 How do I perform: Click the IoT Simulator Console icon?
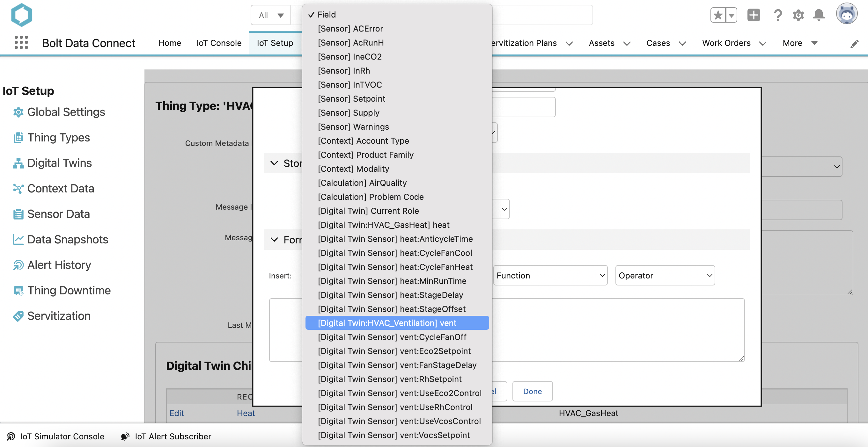(11, 436)
